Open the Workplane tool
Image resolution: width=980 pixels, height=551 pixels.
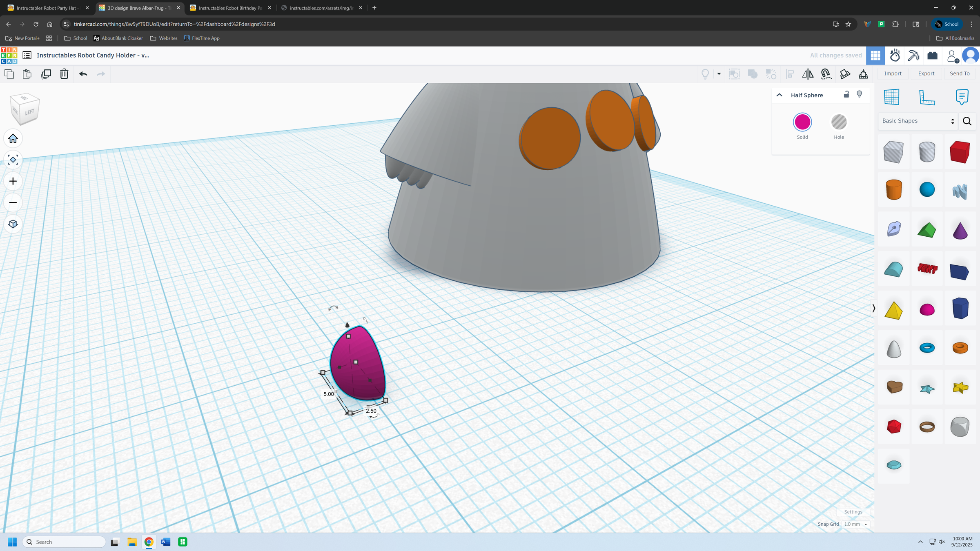891,97
